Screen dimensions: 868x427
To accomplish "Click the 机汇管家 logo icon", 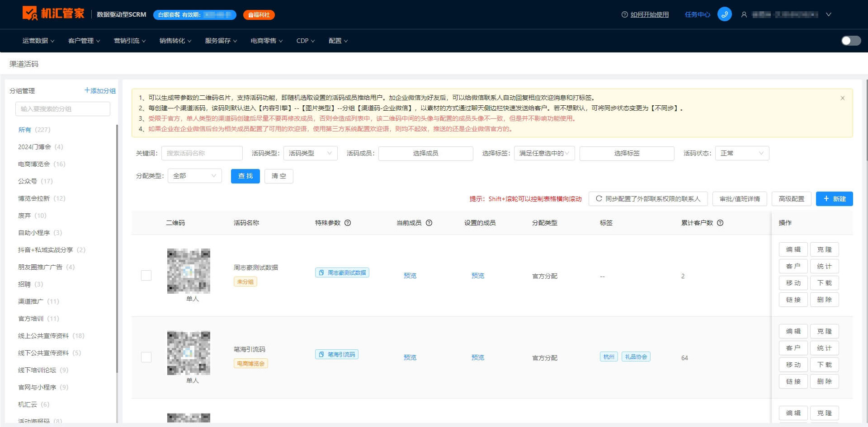I will [x=30, y=14].
